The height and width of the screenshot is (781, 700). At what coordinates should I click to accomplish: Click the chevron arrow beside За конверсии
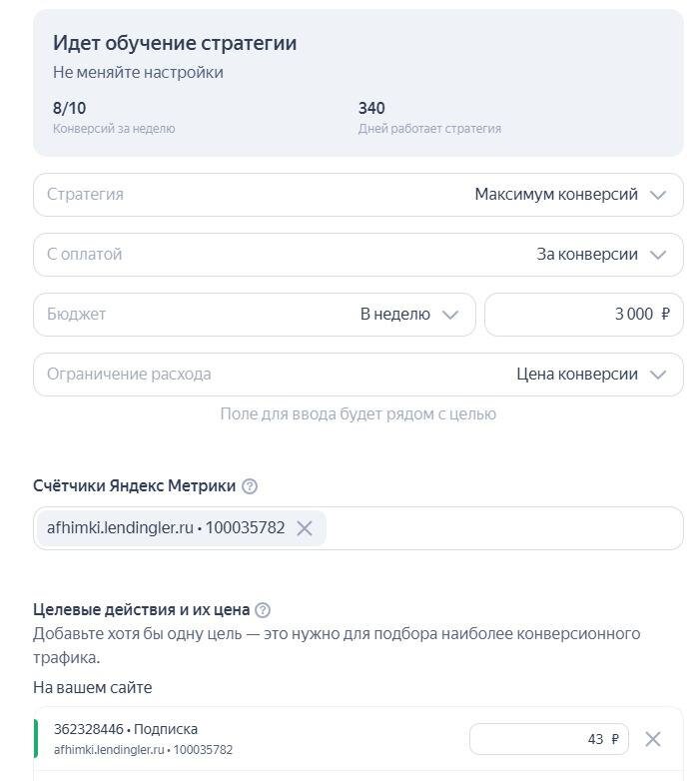click(657, 255)
